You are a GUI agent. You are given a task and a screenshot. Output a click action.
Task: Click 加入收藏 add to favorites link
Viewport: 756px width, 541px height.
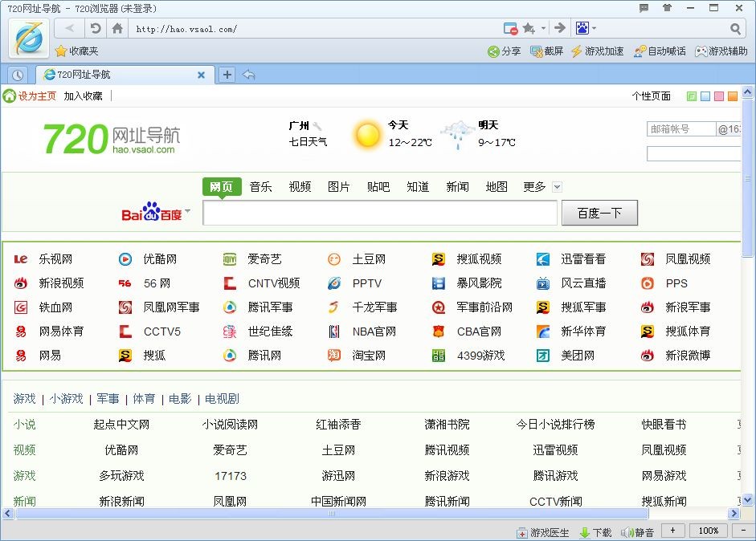[x=83, y=96]
